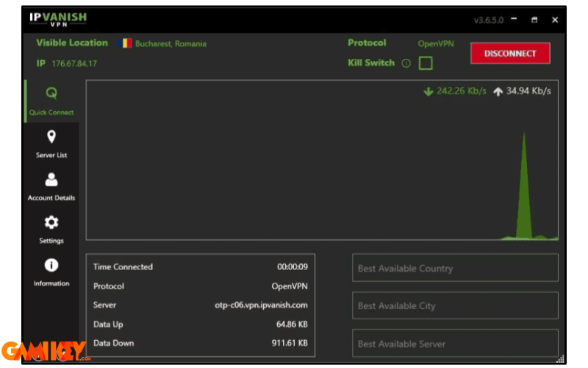This screenshot has width=588, height=368.
Task: Click the white upload speed arrow
Action: click(x=498, y=91)
